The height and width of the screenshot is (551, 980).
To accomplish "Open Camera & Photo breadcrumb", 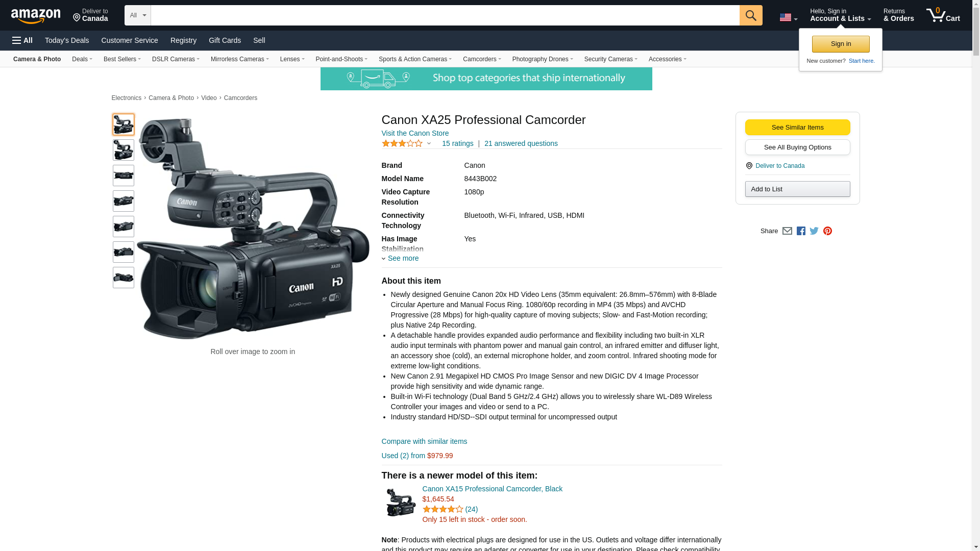I will coord(171,98).
